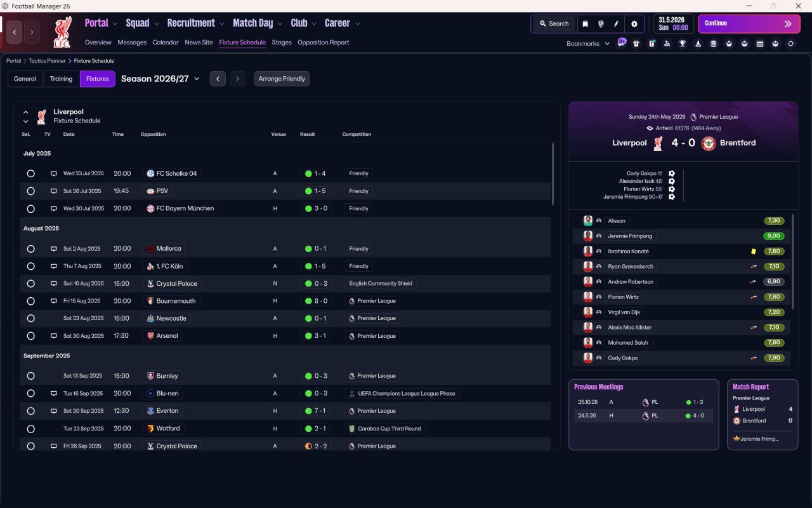This screenshot has height=508, width=812.
Task: Open the Season 2026/27 dropdown
Action: tap(160, 79)
